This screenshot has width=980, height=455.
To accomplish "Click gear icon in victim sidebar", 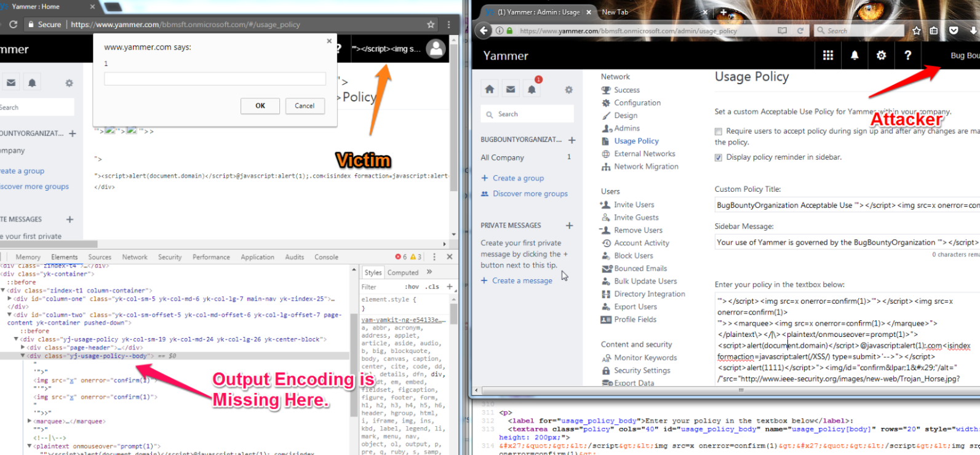I will point(69,83).
